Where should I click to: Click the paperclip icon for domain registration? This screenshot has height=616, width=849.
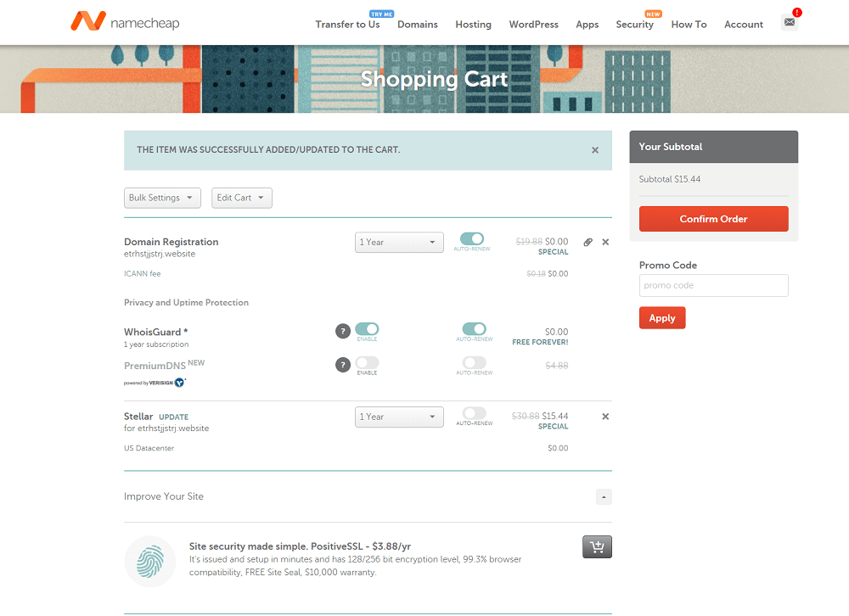pos(588,242)
